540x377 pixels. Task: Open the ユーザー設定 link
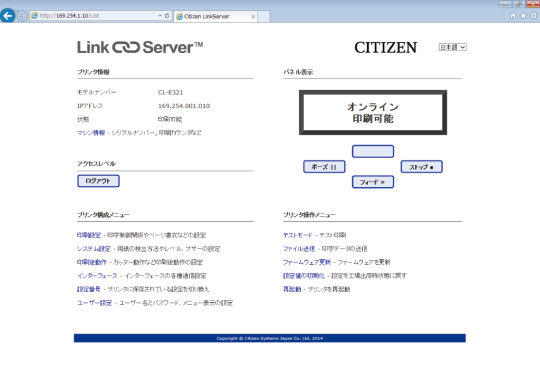(x=94, y=303)
